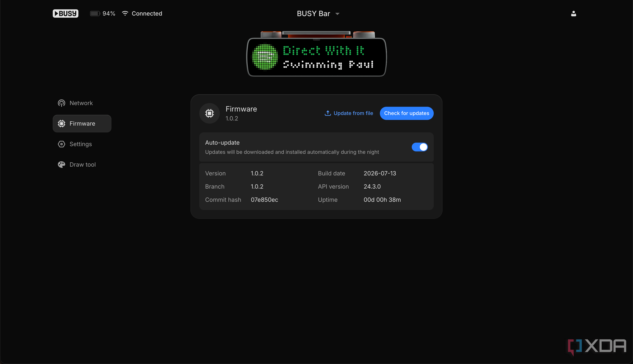Select the Firmware menu item
Viewport: 633px width, 364px height.
pyautogui.click(x=82, y=123)
